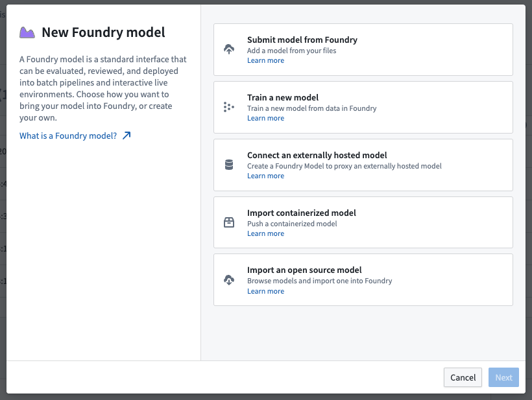The height and width of the screenshot is (400, 532).
Task: Open Learn more under Train a new model
Action: (265, 118)
